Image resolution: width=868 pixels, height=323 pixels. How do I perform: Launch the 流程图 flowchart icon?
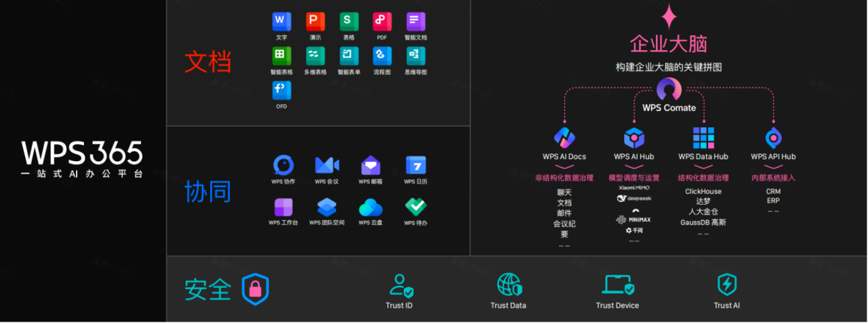pyautogui.click(x=382, y=56)
